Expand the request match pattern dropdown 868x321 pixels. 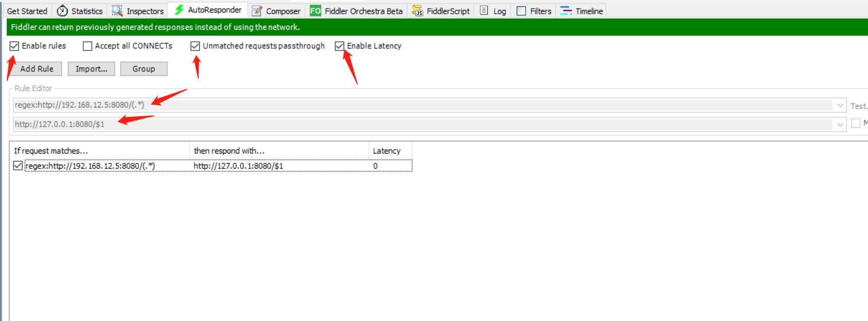point(841,105)
